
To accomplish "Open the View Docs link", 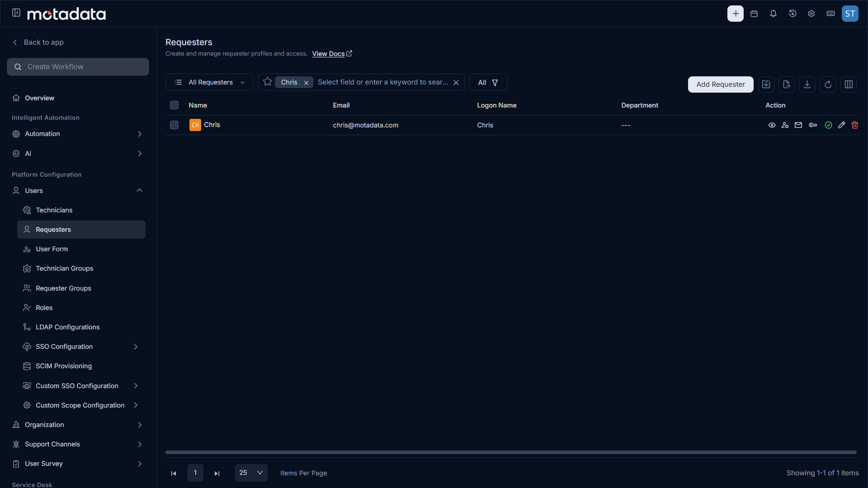I will (x=332, y=54).
